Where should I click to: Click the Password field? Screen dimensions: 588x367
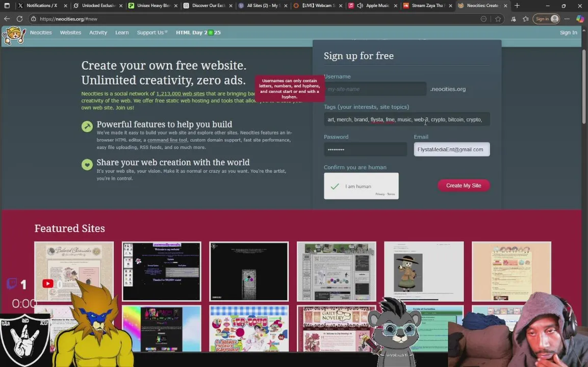tap(365, 149)
